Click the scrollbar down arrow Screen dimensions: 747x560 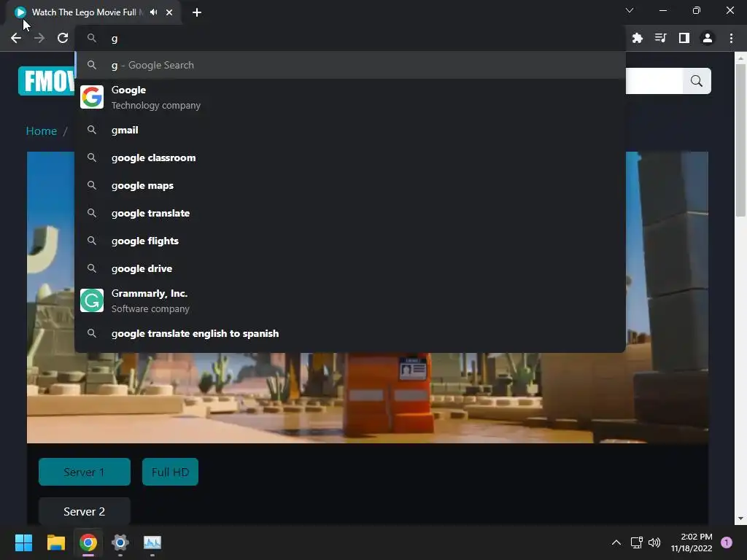[x=740, y=518]
